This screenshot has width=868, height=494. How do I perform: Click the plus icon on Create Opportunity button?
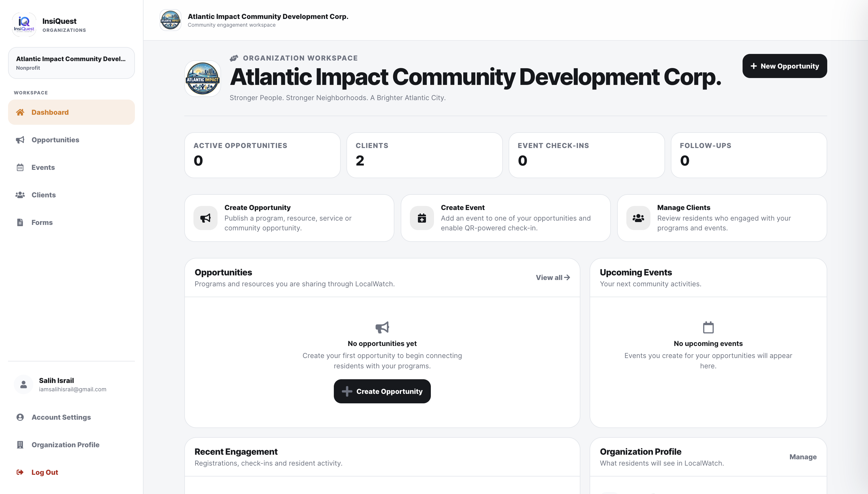[x=347, y=391]
